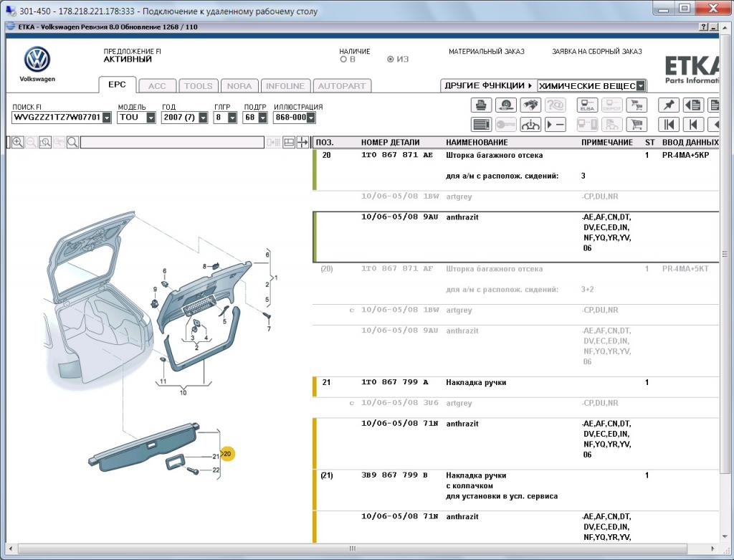Open the ПОИСК FI VIN dropdown
Image resolution: width=734 pixels, height=560 pixels.
pyautogui.click(x=107, y=118)
